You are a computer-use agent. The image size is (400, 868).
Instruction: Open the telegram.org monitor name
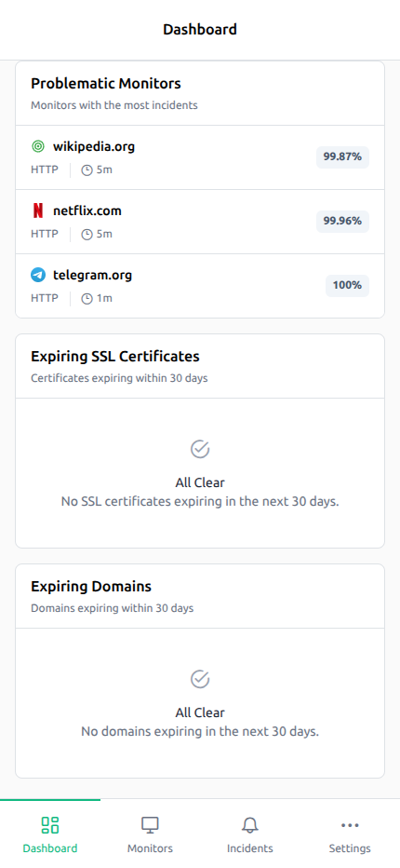click(92, 275)
